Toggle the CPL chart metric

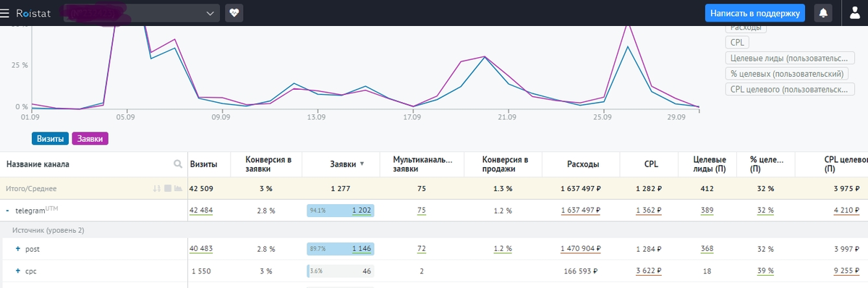[x=737, y=43]
